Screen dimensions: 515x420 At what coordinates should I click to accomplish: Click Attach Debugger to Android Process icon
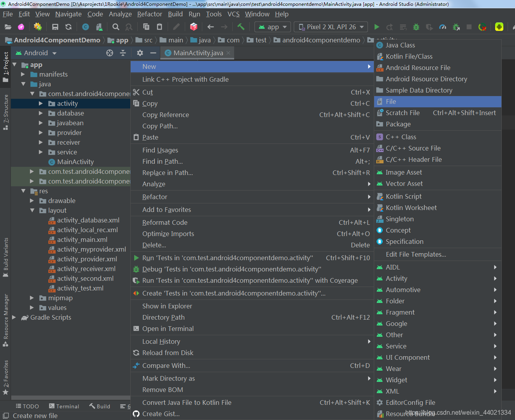pos(456,27)
